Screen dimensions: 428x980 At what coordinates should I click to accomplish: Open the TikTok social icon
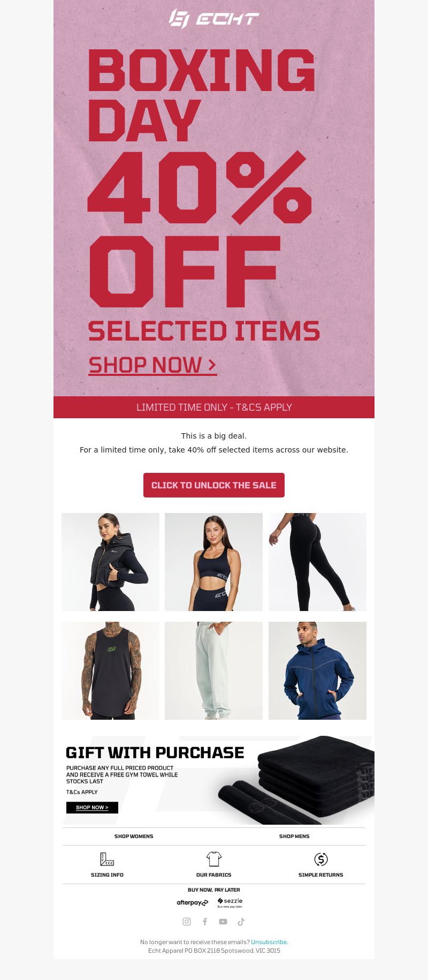tap(241, 922)
